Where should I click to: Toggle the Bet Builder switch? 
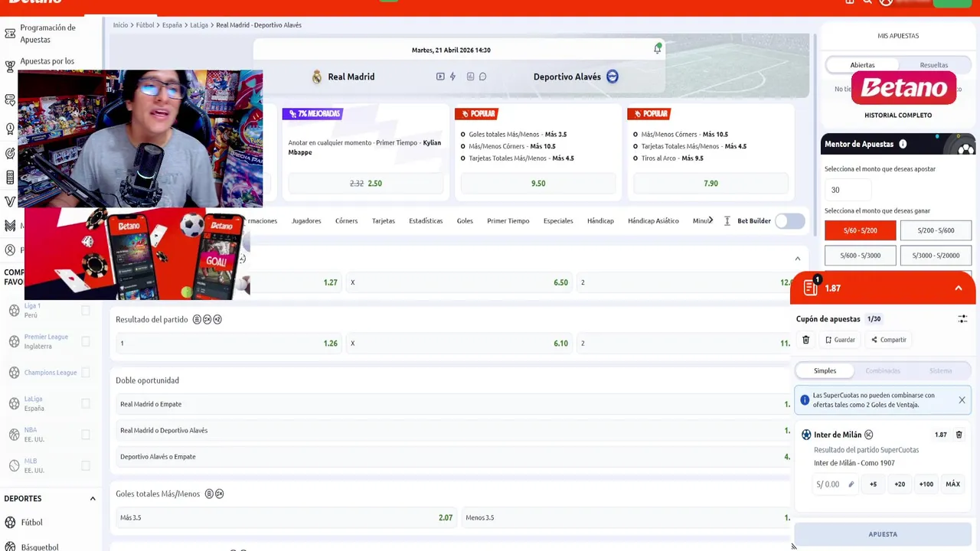tap(789, 220)
